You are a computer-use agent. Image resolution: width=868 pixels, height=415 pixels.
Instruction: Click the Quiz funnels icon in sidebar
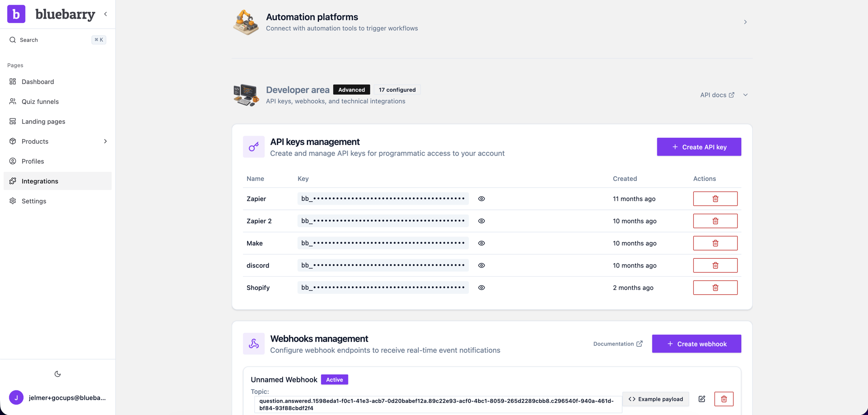pos(13,101)
